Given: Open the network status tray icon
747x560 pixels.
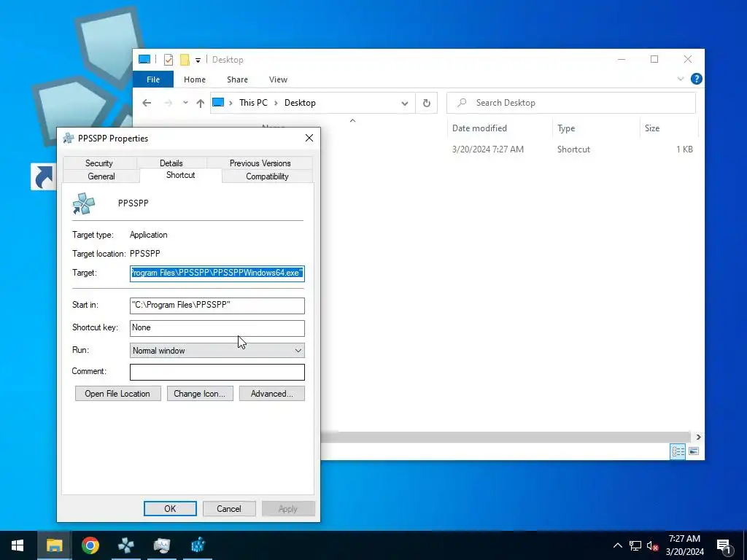Looking at the screenshot, I should click(635, 545).
